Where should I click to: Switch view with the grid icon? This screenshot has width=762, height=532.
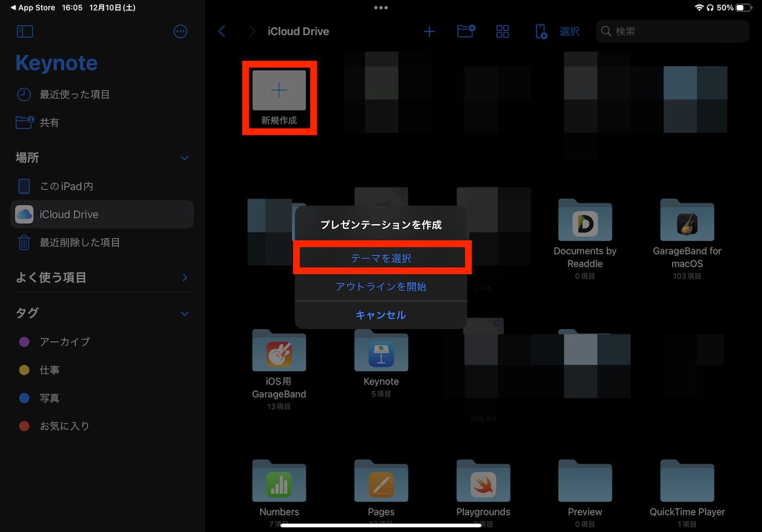[503, 32]
